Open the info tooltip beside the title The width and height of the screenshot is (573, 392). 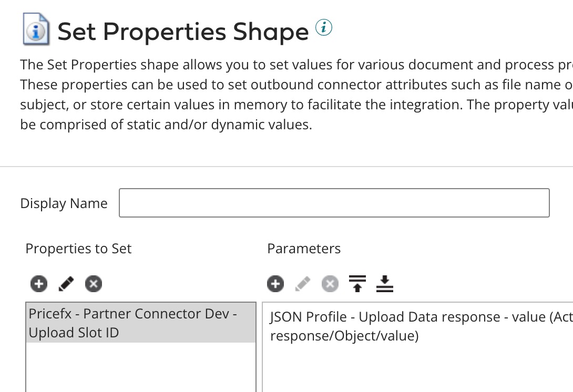(x=324, y=28)
